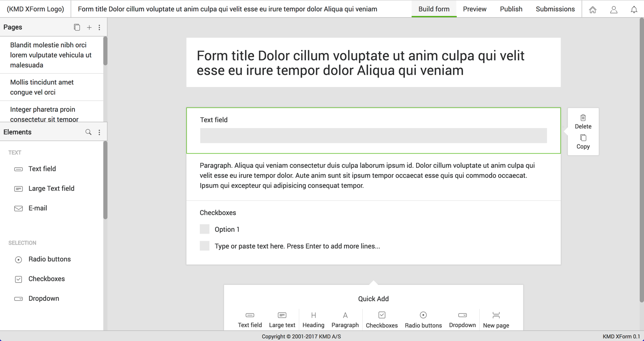Go home using the house icon
Viewport: 644px width, 341px height.
[x=593, y=9]
